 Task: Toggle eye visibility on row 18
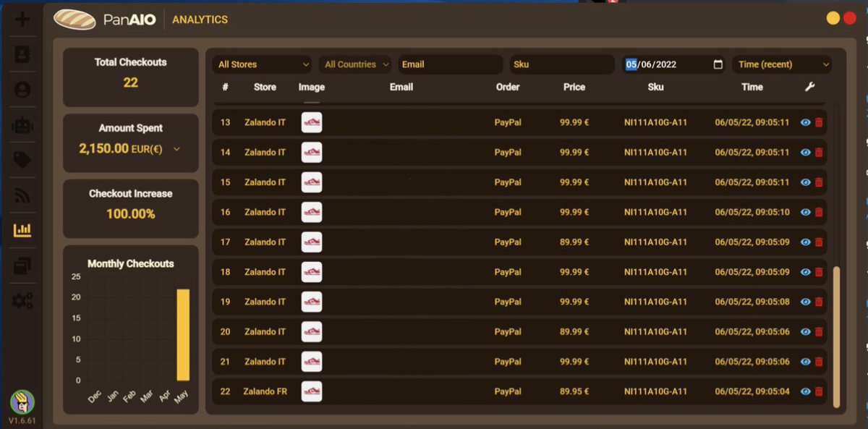[x=806, y=272]
